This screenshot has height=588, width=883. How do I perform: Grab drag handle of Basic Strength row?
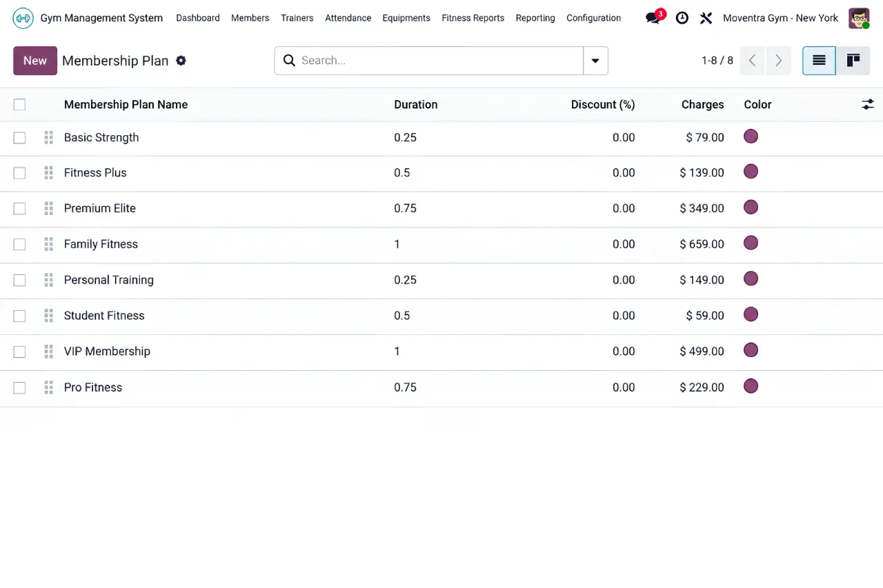pos(48,137)
